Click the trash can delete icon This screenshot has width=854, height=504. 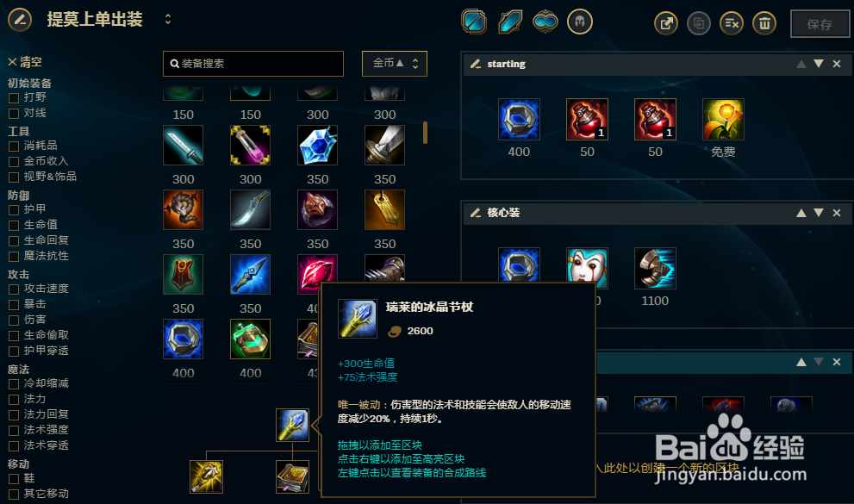pyautogui.click(x=764, y=23)
